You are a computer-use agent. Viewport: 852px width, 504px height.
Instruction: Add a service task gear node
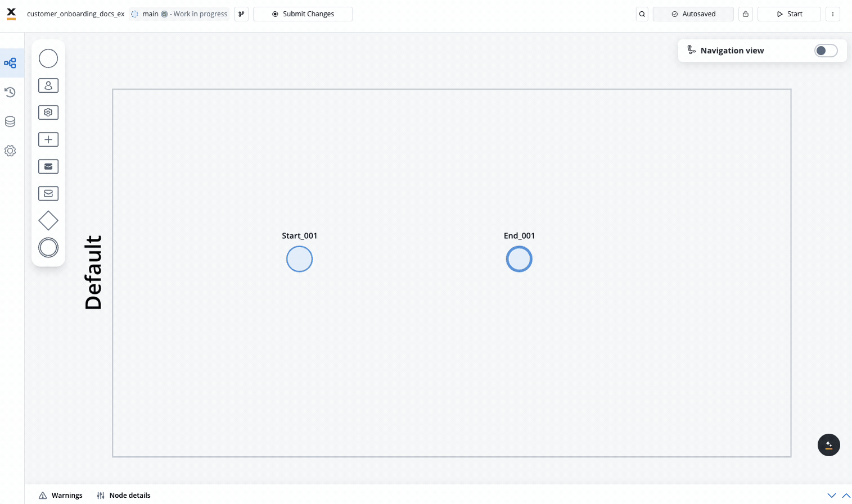[48, 112]
